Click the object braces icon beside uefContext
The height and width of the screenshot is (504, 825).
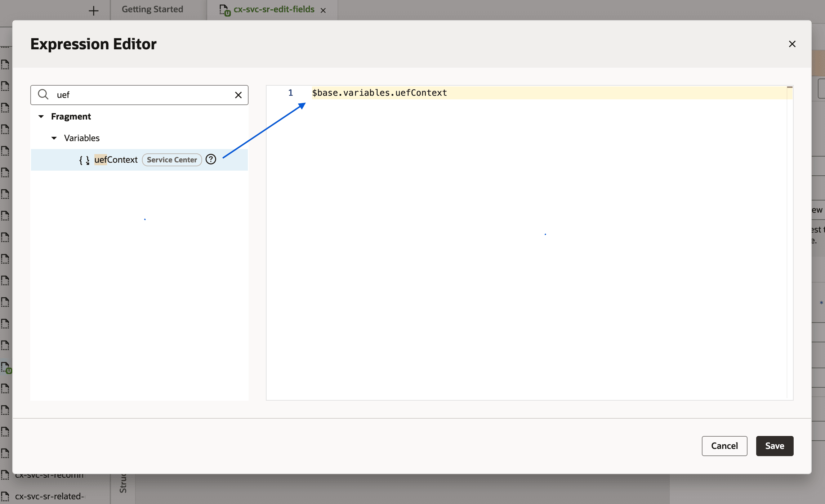(x=84, y=160)
